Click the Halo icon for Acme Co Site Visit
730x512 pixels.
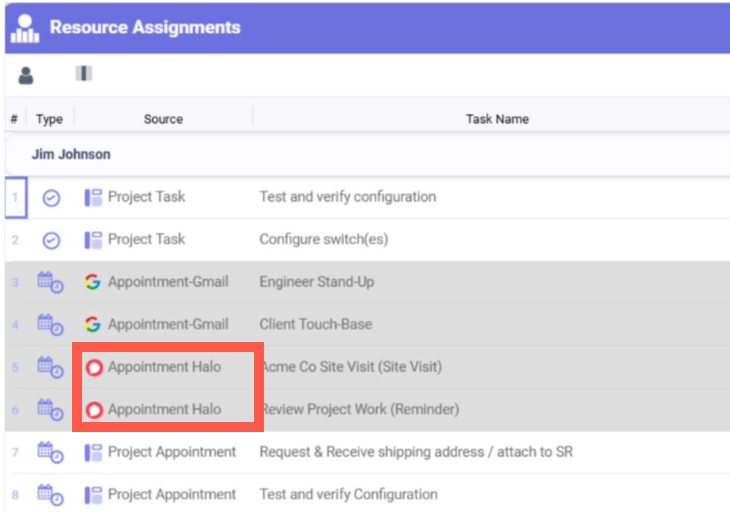95,367
